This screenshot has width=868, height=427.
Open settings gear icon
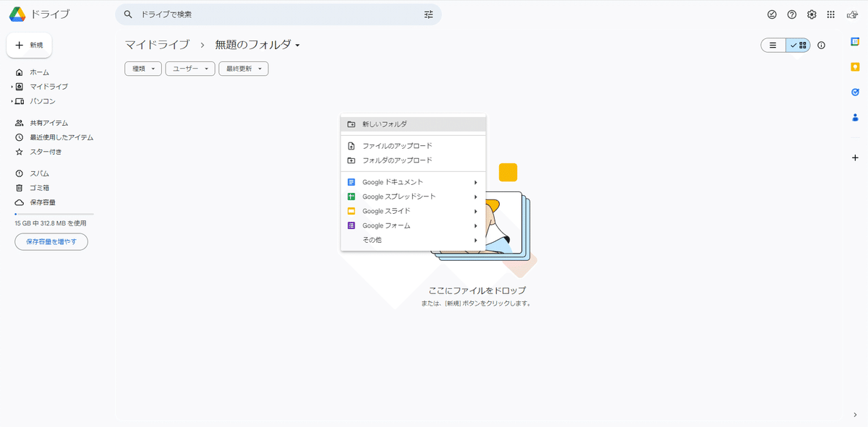812,14
